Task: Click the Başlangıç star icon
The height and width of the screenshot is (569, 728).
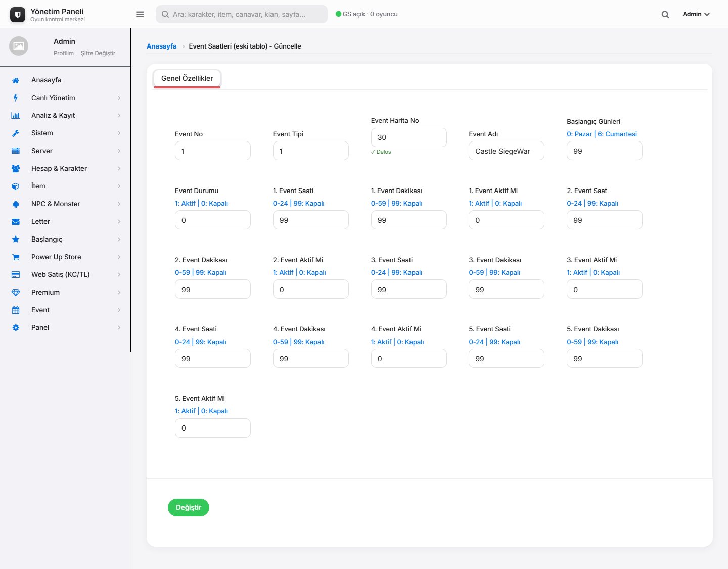Action: pyautogui.click(x=16, y=240)
